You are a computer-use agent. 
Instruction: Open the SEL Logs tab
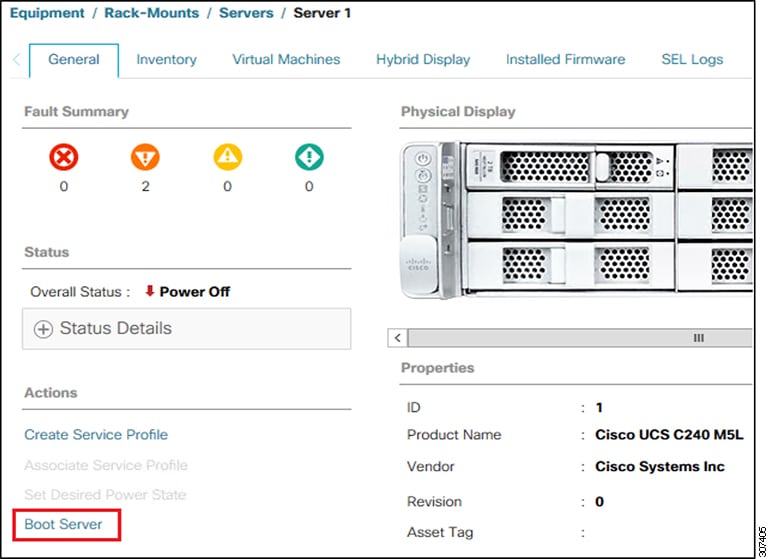coord(692,59)
